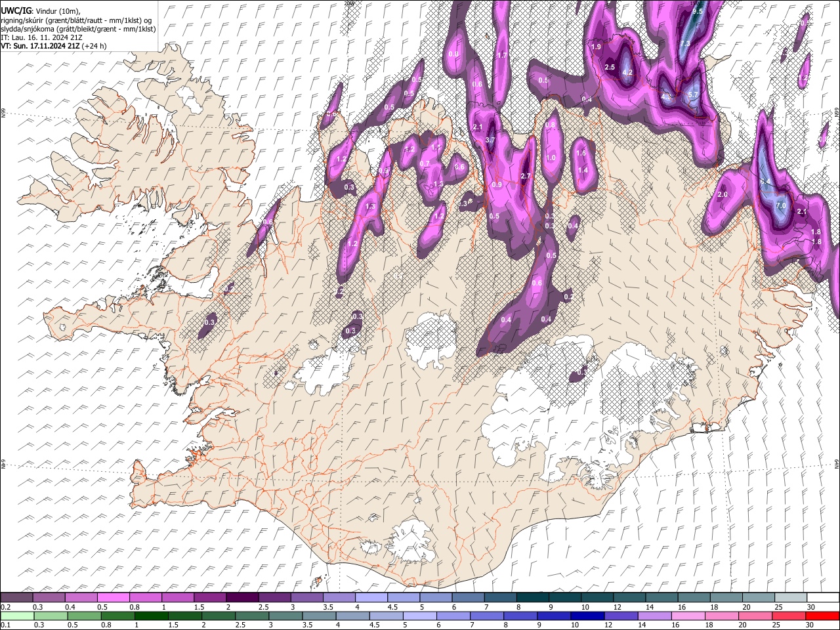Click the 7.3 precipitation value on the map
This screenshot has height=630, width=840.
coord(685,44)
